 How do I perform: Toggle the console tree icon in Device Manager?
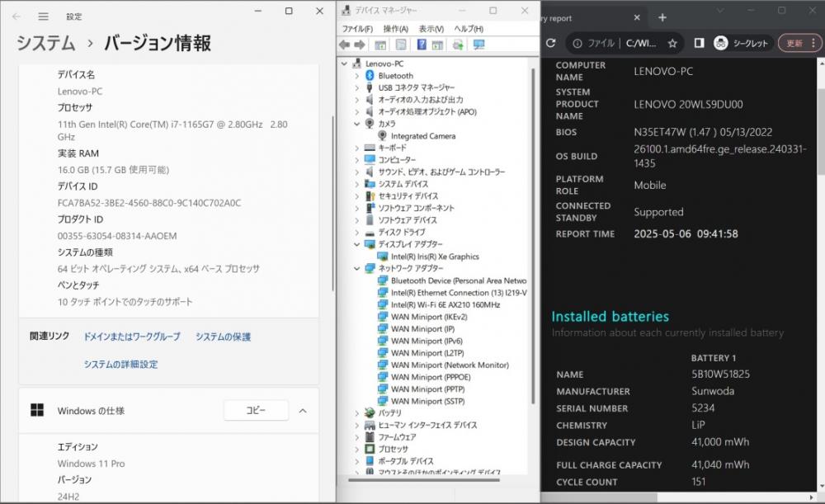coord(380,45)
